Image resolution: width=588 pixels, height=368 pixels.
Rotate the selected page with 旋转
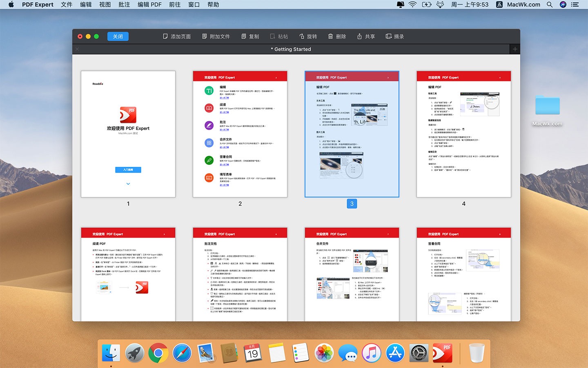308,36
